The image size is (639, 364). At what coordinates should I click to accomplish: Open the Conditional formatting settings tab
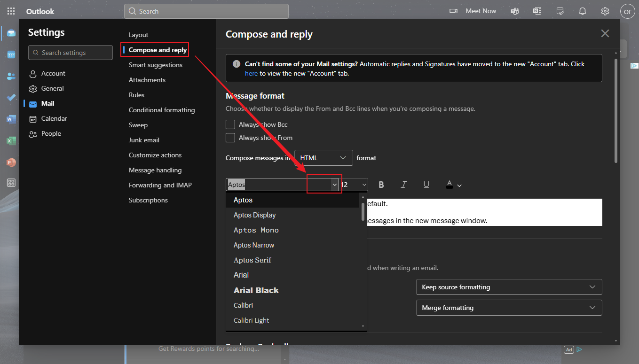point(162,110)
